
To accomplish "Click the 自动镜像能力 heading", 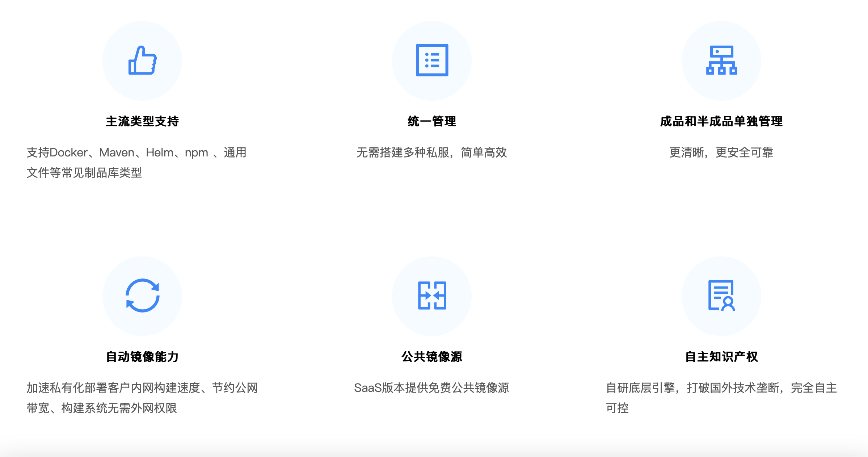I will (142, 357).
